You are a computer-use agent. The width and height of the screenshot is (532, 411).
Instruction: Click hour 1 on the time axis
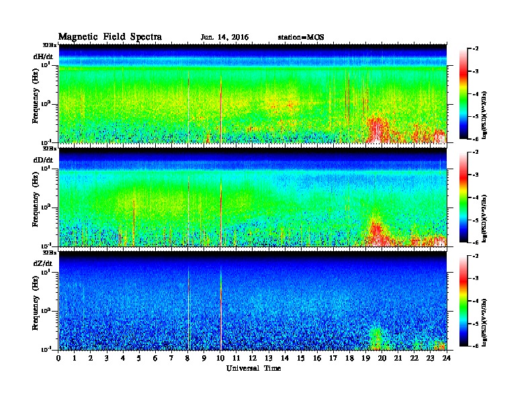75,359
